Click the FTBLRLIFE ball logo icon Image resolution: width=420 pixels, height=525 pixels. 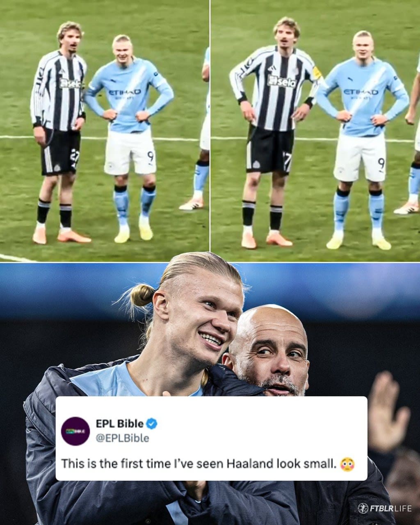click(363, 508)
